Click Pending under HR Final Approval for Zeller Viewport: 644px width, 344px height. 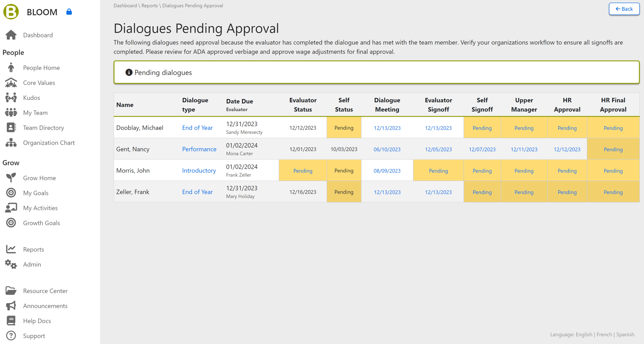coord(613,192)
